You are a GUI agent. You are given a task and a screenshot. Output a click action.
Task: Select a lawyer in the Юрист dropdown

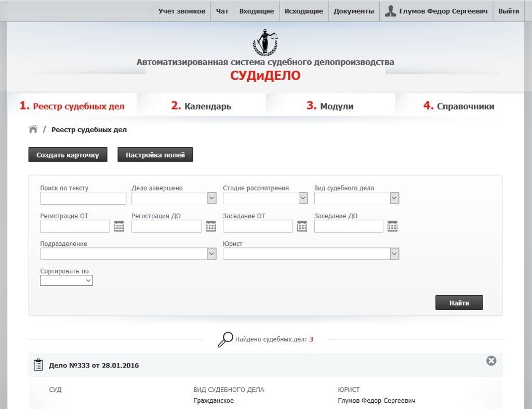(x=311, y=254)
